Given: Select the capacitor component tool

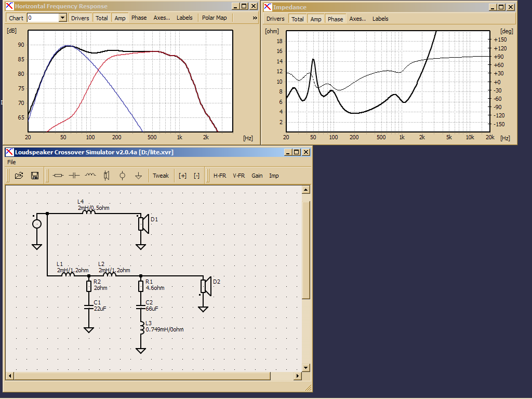Looking at the screenshot, I should click(74, 176).
